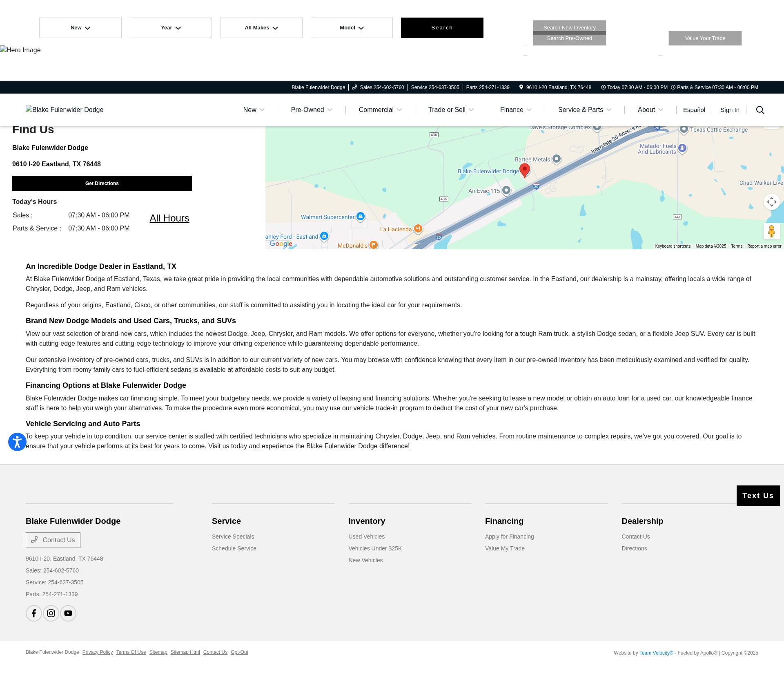The height and width of the screenshot is (673, 784).
Task: Open the Privacy Policy link
Action: pos(98,652)
